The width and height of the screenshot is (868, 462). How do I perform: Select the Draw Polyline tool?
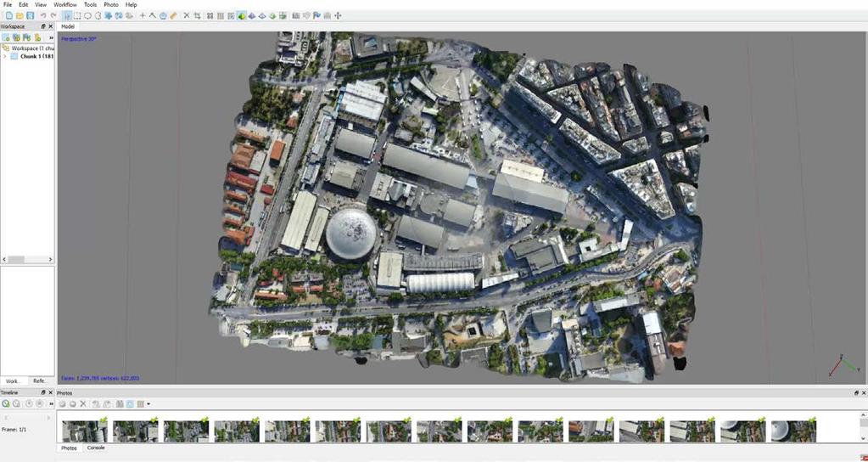point(153,15)
